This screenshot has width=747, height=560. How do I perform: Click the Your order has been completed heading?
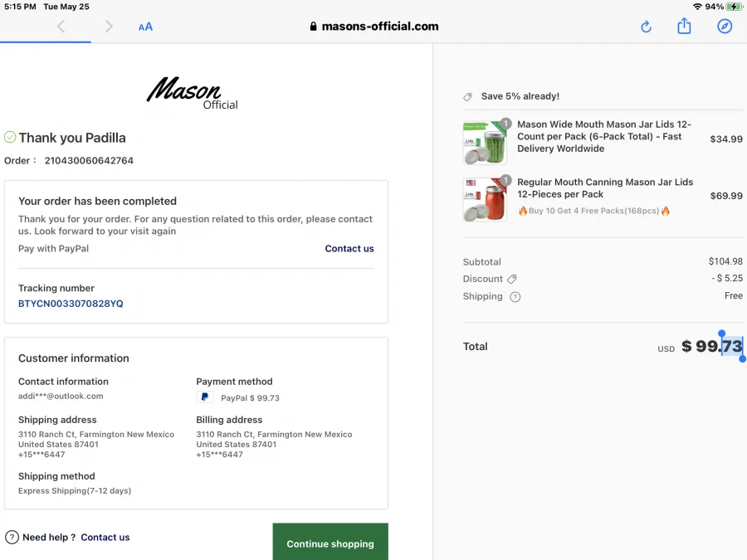(97, 201)
